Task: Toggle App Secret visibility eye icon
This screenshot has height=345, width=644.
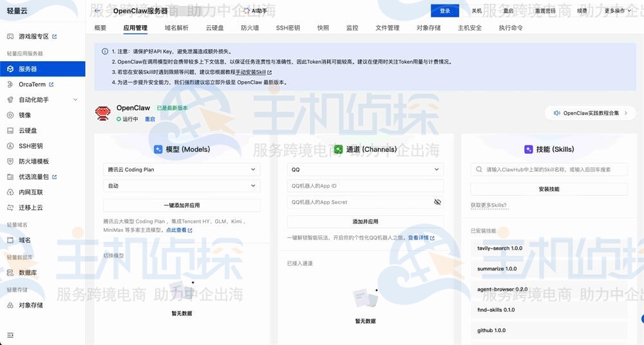Action: pyautogui.click(x=437, y=202)
